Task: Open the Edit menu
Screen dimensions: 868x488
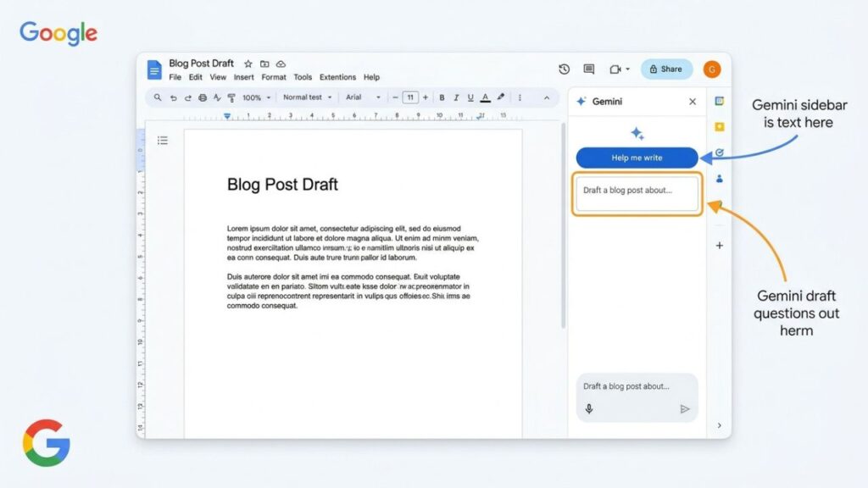Action: click(196, 77)
